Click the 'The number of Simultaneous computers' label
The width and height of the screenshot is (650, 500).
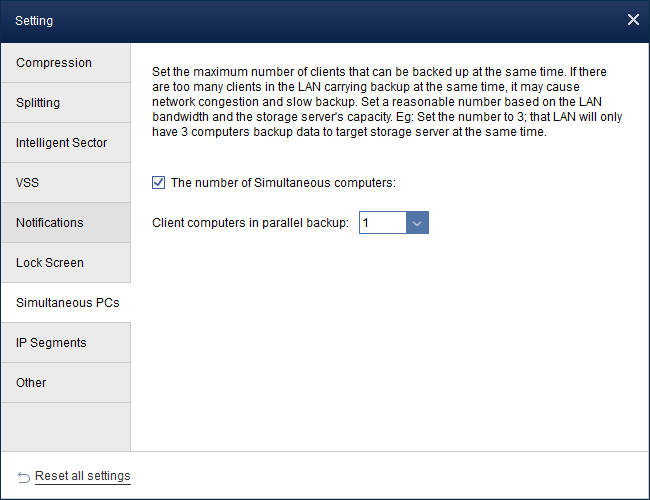tap(283, 183)
